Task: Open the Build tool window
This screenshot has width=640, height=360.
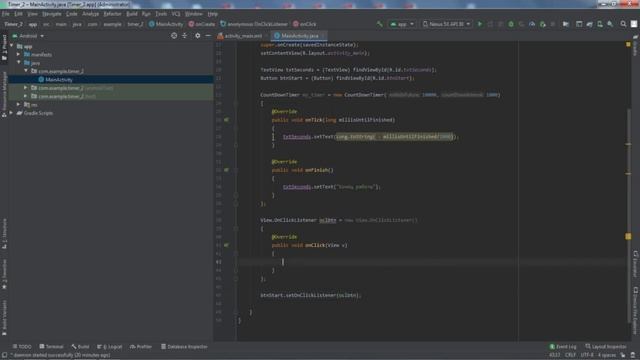Action: 80,347
